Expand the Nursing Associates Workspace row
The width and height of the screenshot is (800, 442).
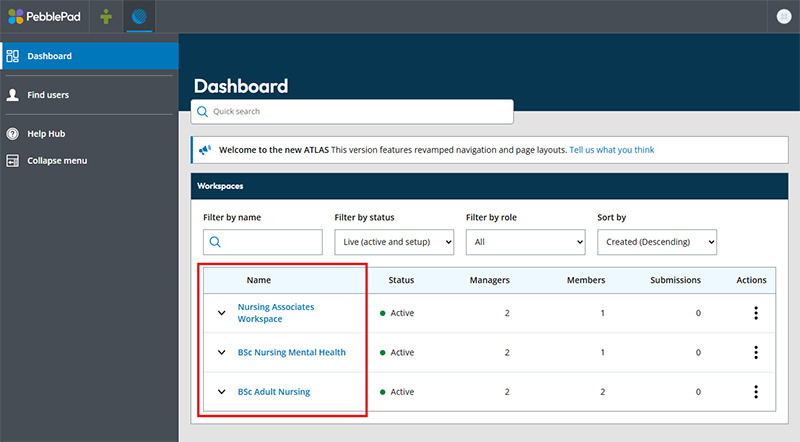click(x=221, y=313)
